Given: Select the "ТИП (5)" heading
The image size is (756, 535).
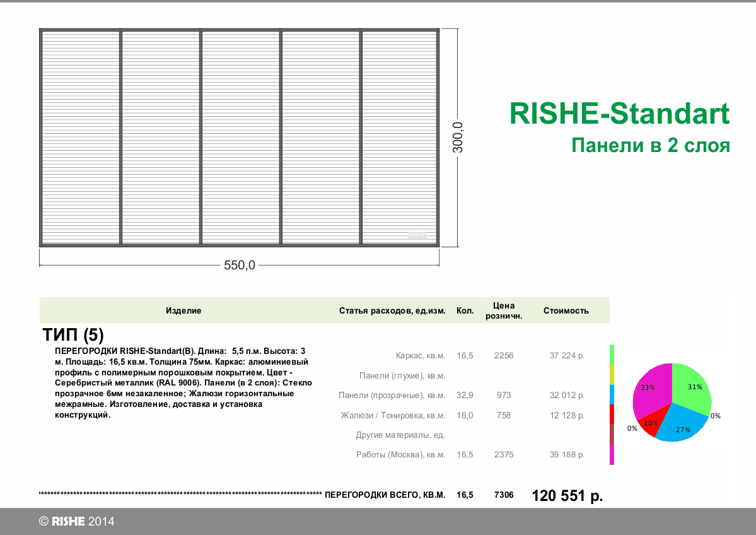Looking at the screenshot, I should point(73,334).
